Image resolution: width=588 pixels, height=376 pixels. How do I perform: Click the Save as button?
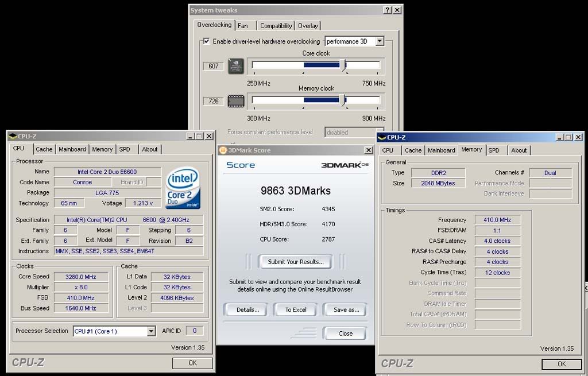click(346, 309)
